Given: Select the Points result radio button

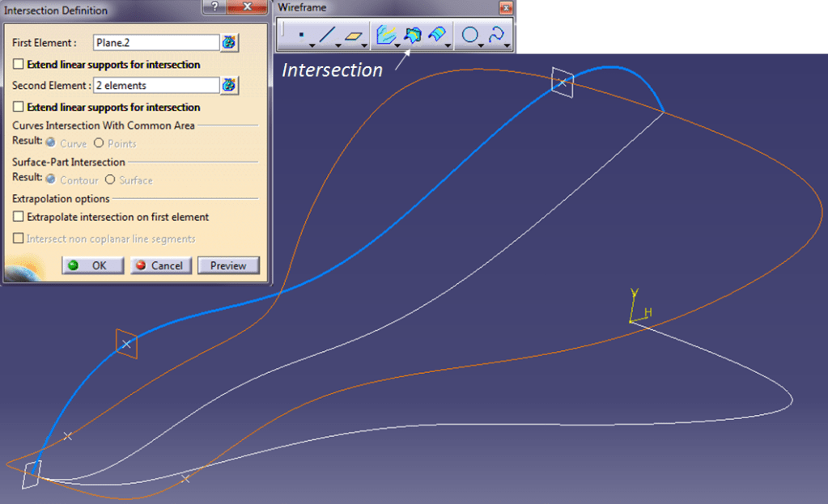Looking at the screenshot, I should pos(99,143).
